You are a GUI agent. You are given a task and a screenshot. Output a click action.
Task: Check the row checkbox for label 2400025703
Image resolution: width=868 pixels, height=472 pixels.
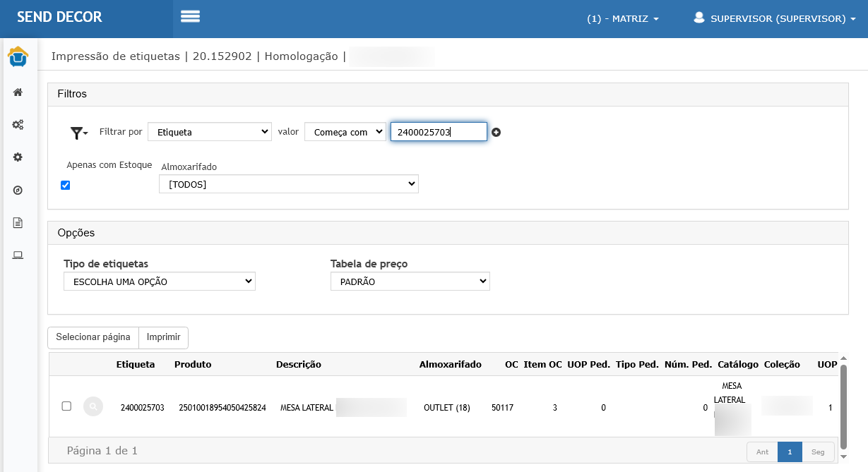coord(66,406)
